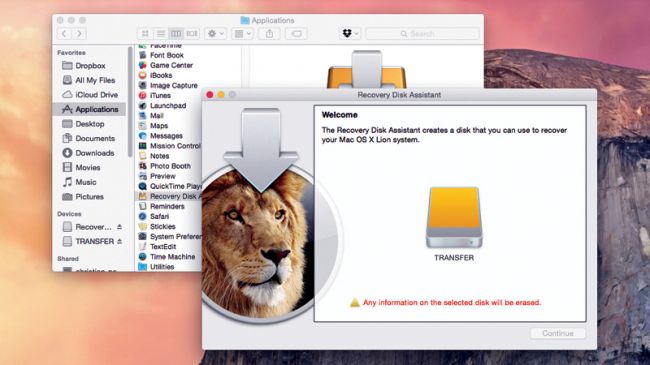
Task: Open the Share toolbar button
Action: tap(269, 34)
